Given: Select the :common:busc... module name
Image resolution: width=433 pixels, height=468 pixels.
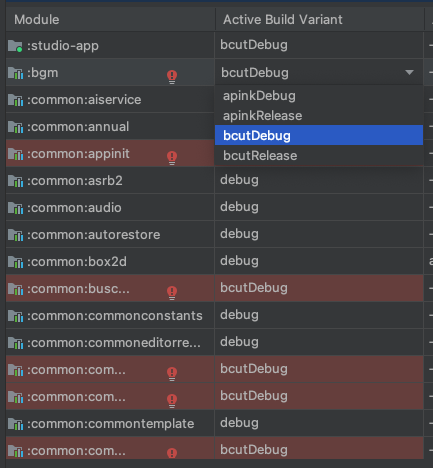Looking at the screenshot, I should tap(78, 289).
